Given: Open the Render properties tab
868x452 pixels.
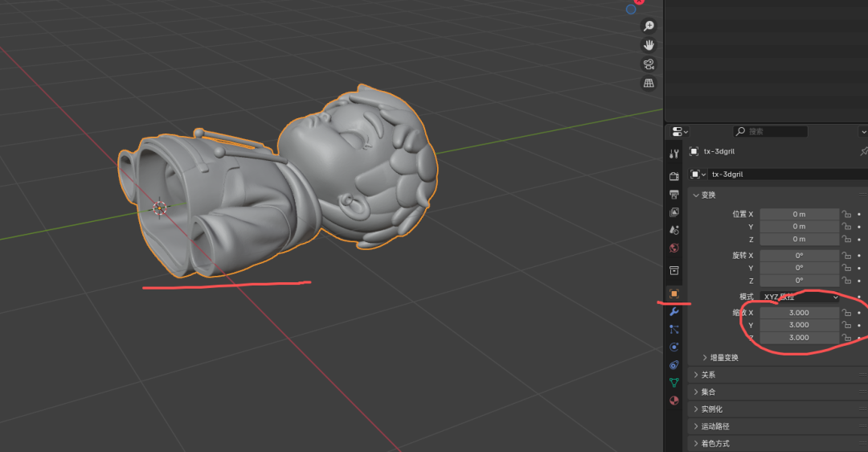Looking at the screenshot, I should click(674, 176).
